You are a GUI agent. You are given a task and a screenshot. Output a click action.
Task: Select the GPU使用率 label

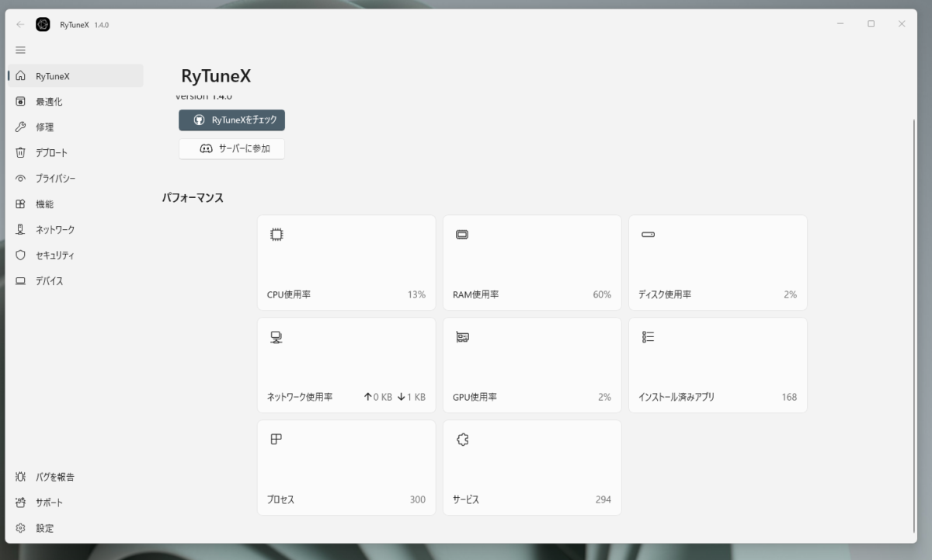tap(475, 397)
